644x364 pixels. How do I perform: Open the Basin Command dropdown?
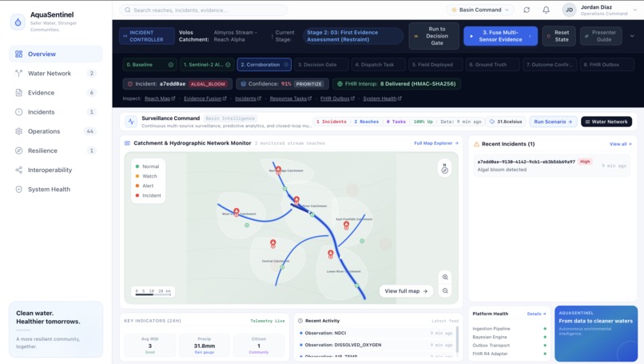pyautogui.click(x=480, y=10)
